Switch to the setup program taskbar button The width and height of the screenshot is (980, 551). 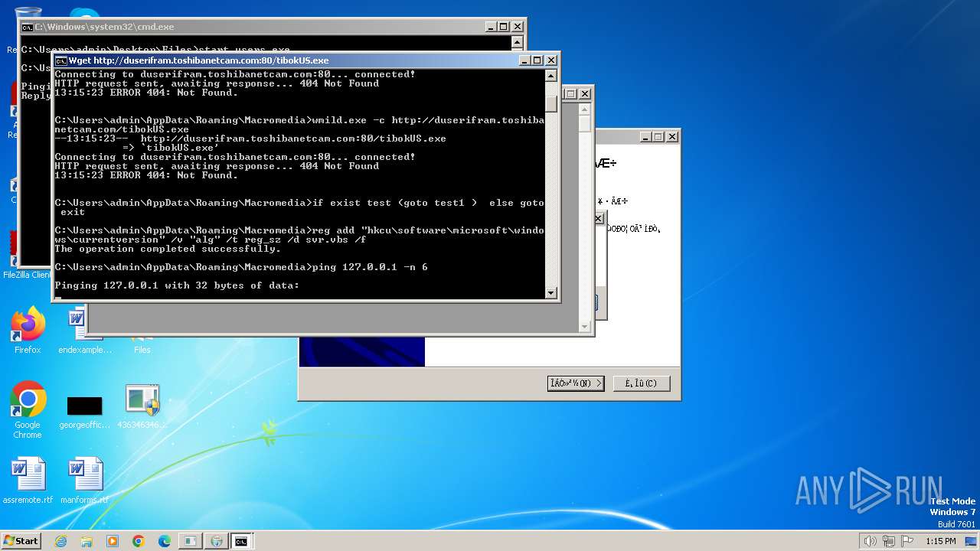pos(190,541)
